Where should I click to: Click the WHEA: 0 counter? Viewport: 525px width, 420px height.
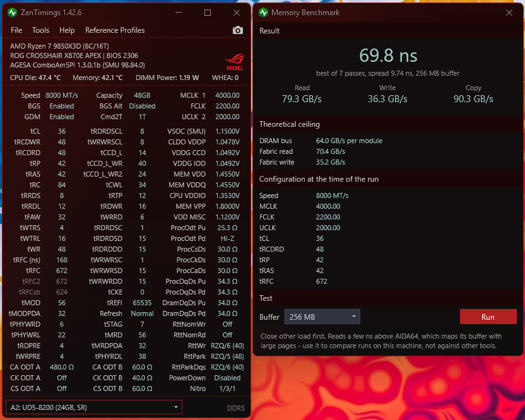(225, 78)
